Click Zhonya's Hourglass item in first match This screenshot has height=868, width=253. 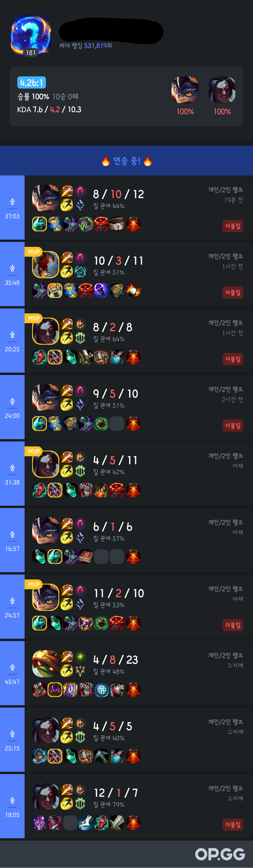coord(55,224)
